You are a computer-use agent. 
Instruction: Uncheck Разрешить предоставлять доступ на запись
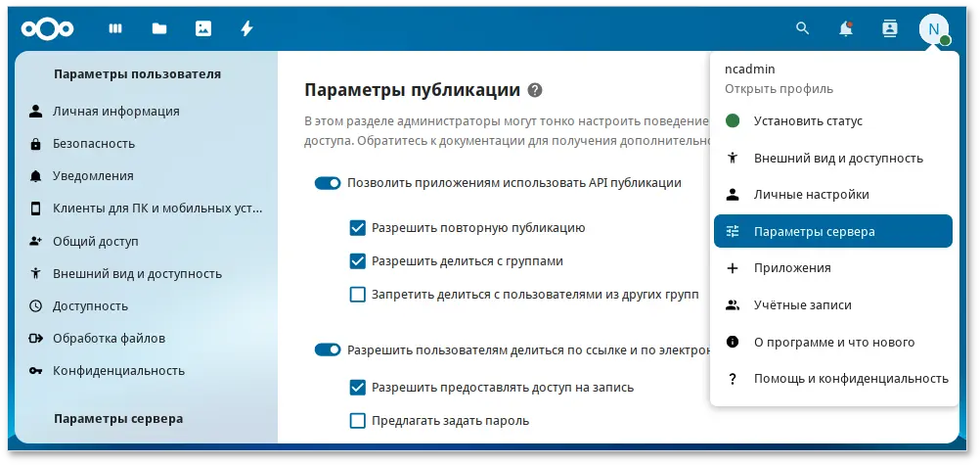pos(358,388)
